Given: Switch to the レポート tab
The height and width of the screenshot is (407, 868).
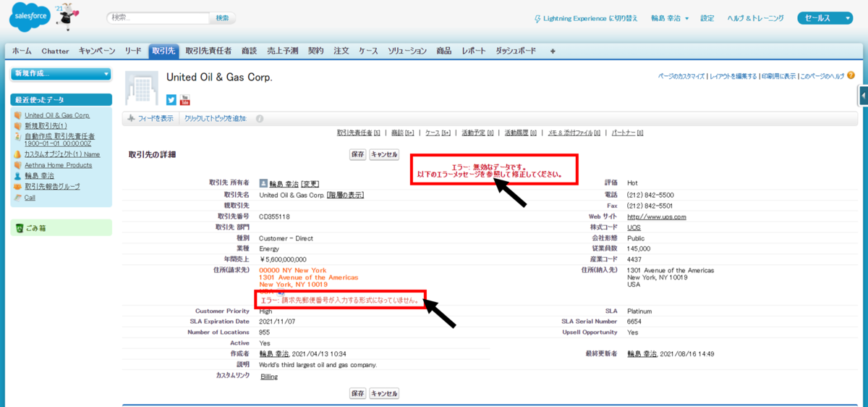Looking at the screenshot, I should 475,51.
